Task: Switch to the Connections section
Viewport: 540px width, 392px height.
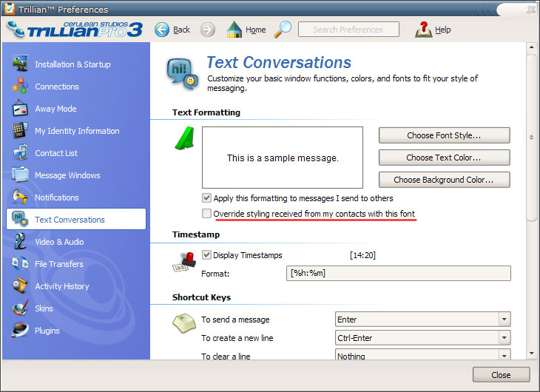Action: pos(57,87)
